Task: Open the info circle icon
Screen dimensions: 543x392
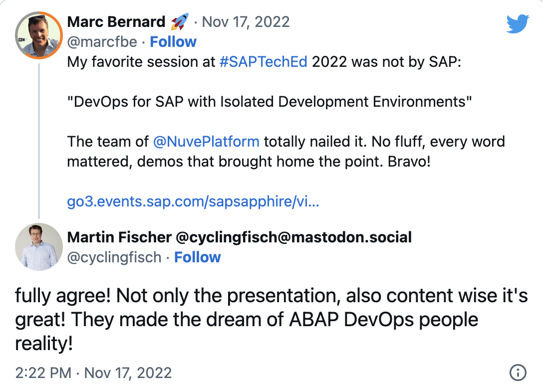Action: (518, 373)
